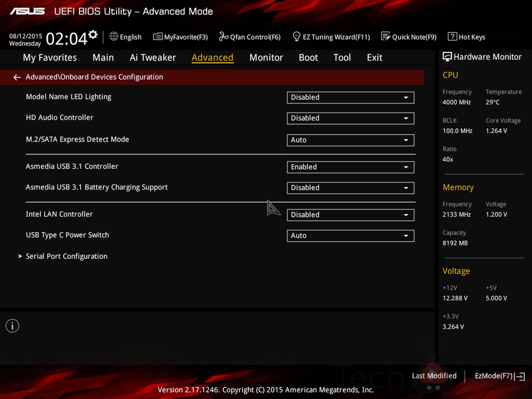Viewport: 532px width, 399px height.
Task: Click CPU frequency value 4000 MHz
Action: tap(457, 102)
